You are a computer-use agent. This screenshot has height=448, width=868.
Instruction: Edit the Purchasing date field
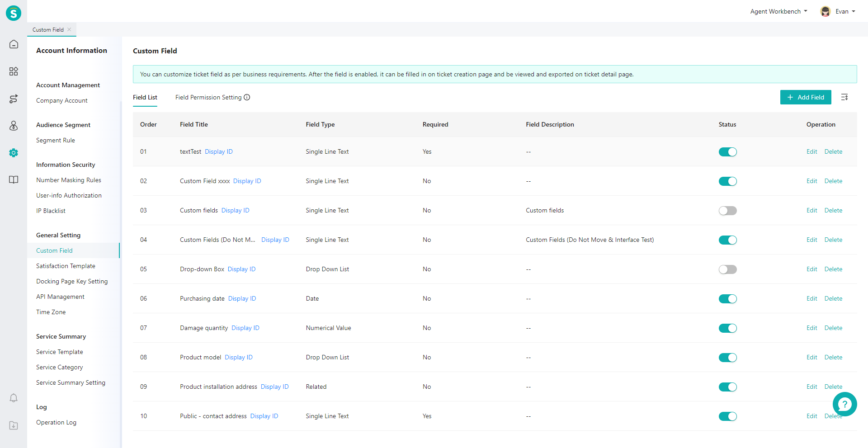pyautogui.click(x=812, y=298)
